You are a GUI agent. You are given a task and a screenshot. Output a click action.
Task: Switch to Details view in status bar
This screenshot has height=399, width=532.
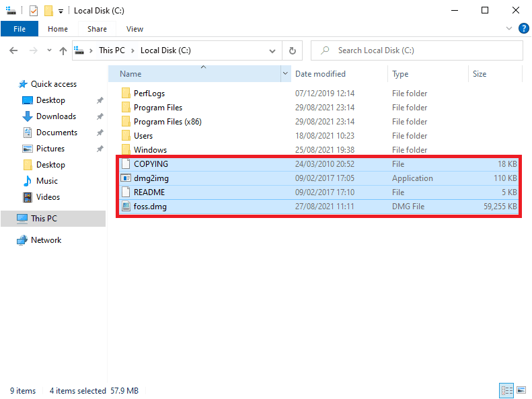(x=506, y=390)
